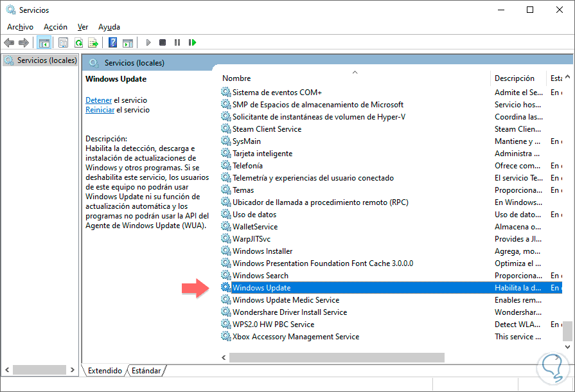
Task: Click the left pane scrollbar right arrow
Action: pyautogui.click(x=73, y=370)
